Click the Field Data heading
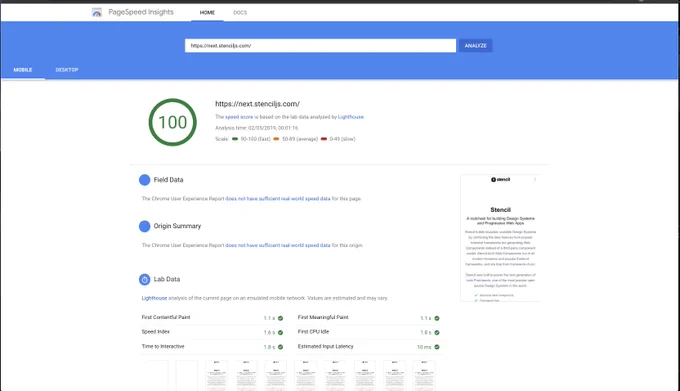This screenshot has width=680, height=391. click(x=168, y=180)
